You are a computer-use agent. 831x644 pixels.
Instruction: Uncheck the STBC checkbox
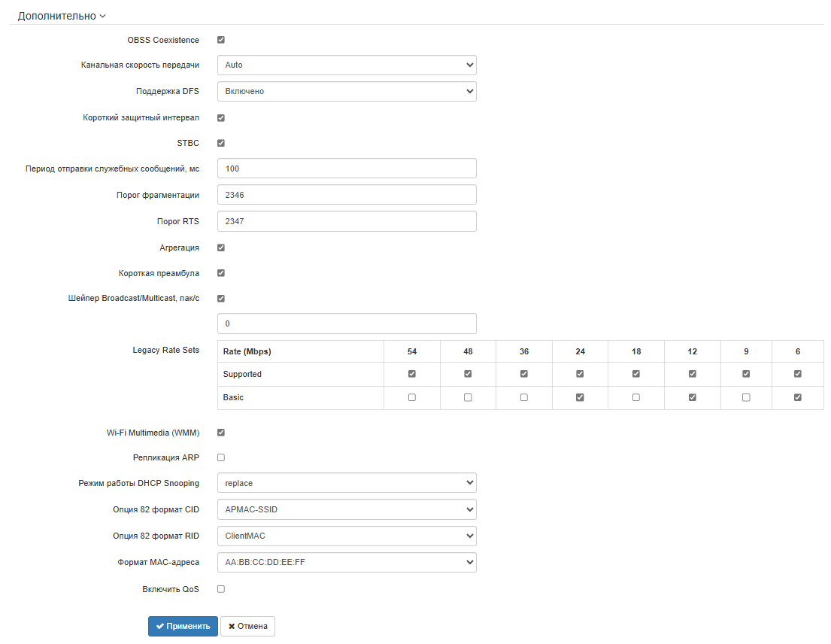221,143
